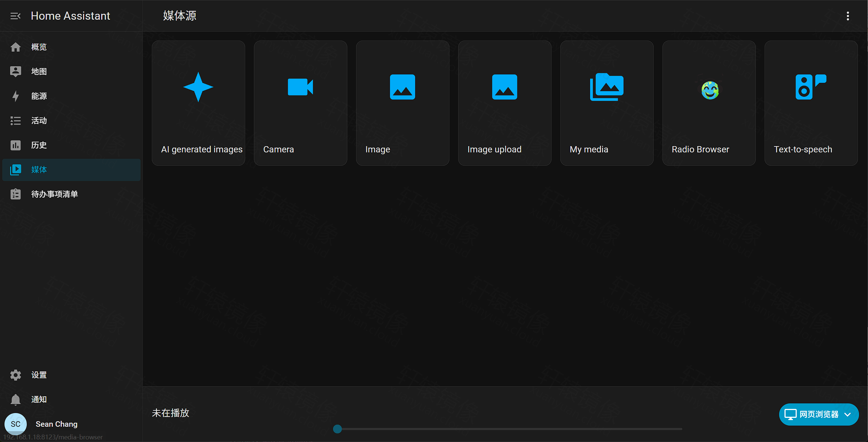
Task: Click the home icon for 概览
Action: pyautogui.click(x=16, y=47)
